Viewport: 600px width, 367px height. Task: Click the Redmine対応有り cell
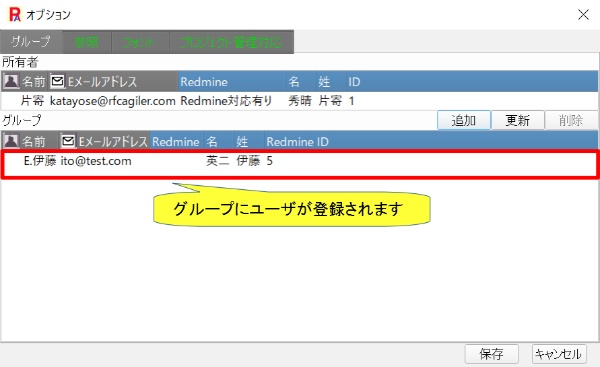tap(226, 101)
